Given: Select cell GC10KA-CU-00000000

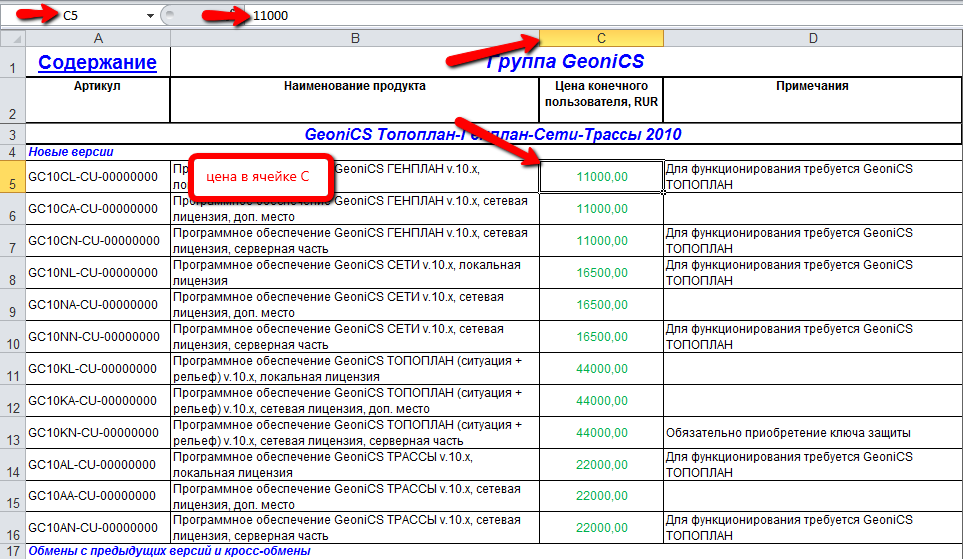Looking at the screenshot, I should 98,401.
